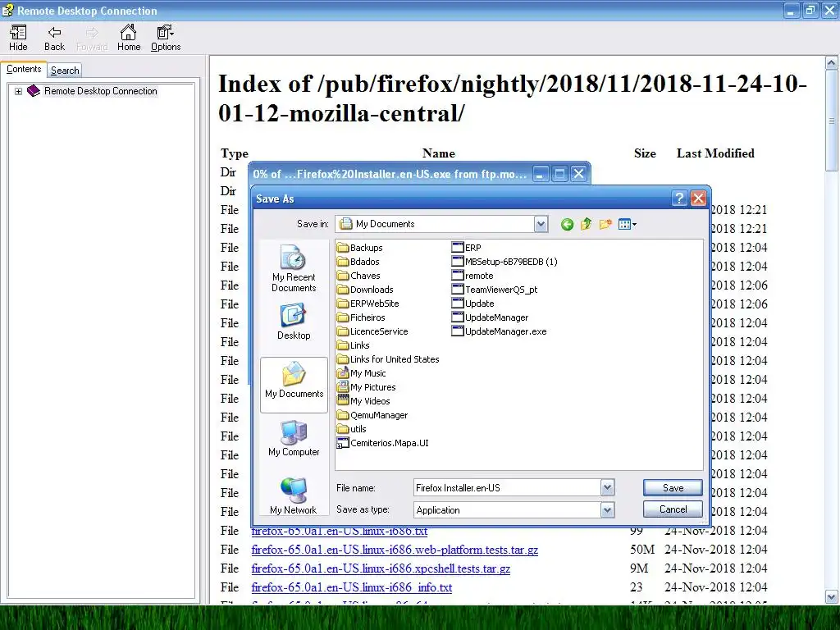Image resolution: width=840 pixels, height=630 pixels.
Task: Open firefox-65.0a1.en-US.linux-i686.txt link
Action: click(x=339, y=531)
